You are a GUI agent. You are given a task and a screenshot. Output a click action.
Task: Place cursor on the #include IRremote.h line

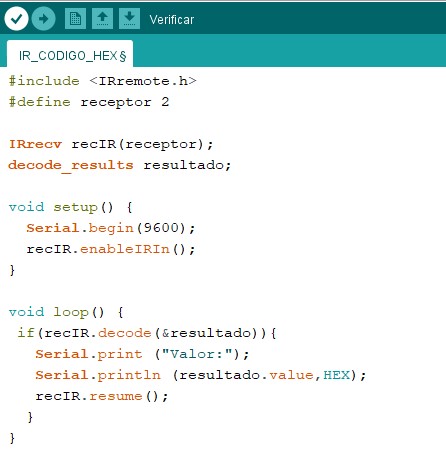coord(103,81)
